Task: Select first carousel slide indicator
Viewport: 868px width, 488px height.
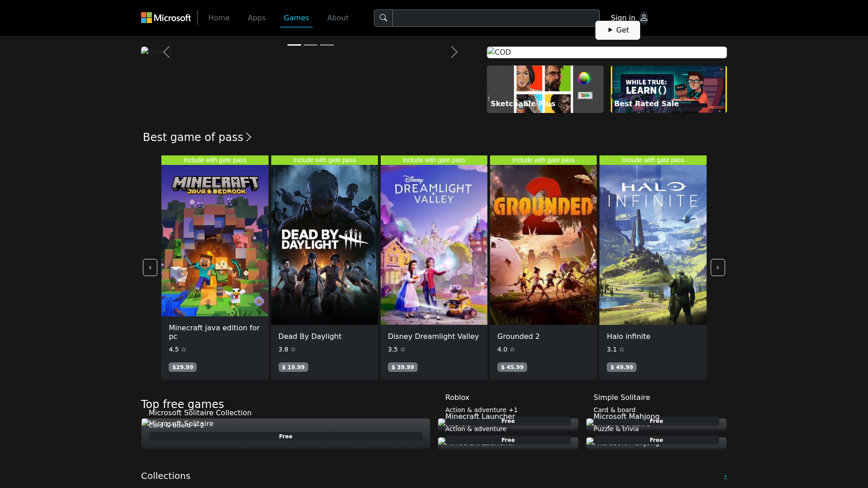Action: tap(294, 45)
